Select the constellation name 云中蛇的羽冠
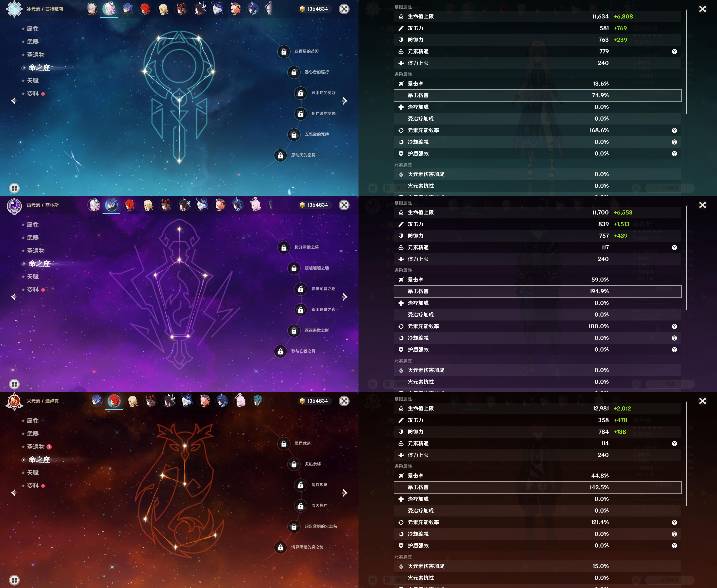Screen dimensions: 717x588 click(x=323, y=93)
